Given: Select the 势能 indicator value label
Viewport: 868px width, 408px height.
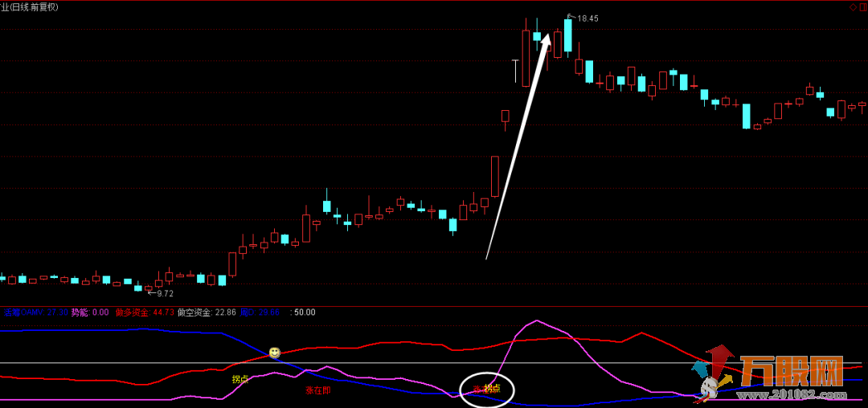Looking at the screenshot, I should 89,312.
